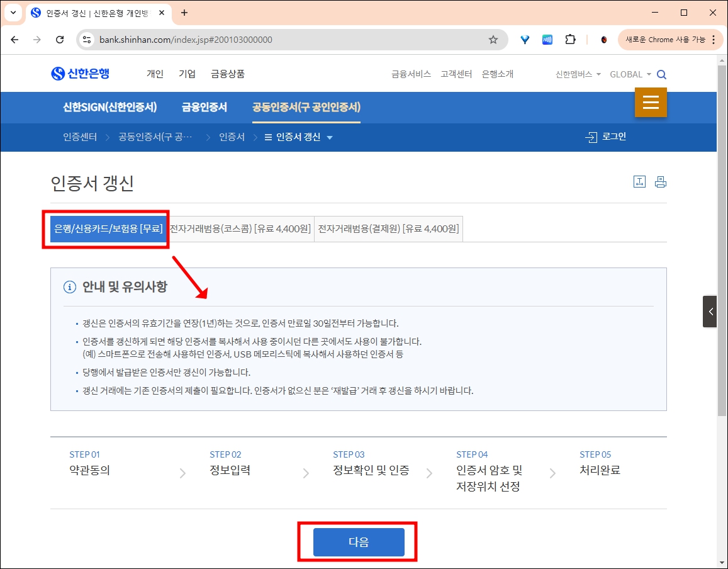Click the 로그인 login icon
Image resolution: width=728 pixels, height=569 pixels.
pyautogui.click(x=605, y=137)
